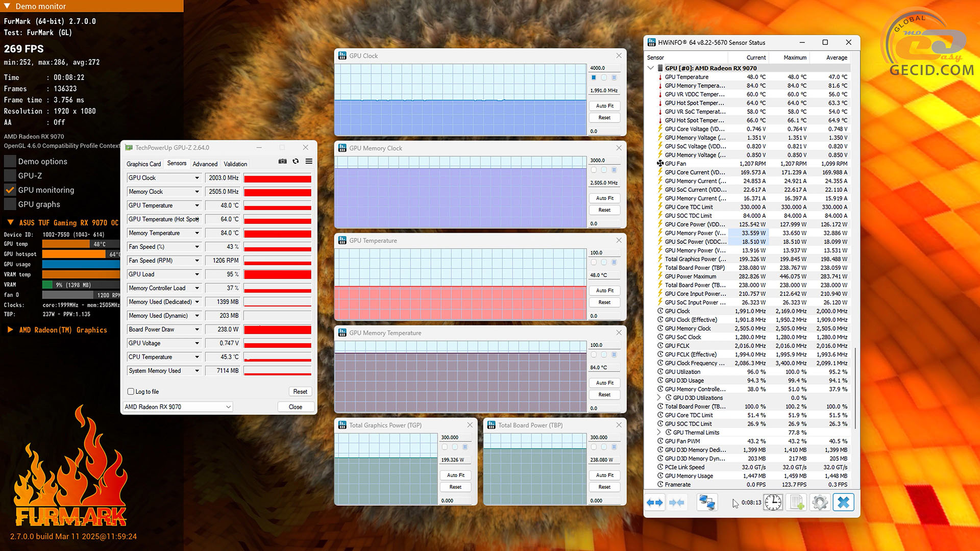This screenshot has height=551, width=980.
Task: Collapse ASUS TUF Gaming RX 9070 section
Action: (x=10, y=222)
